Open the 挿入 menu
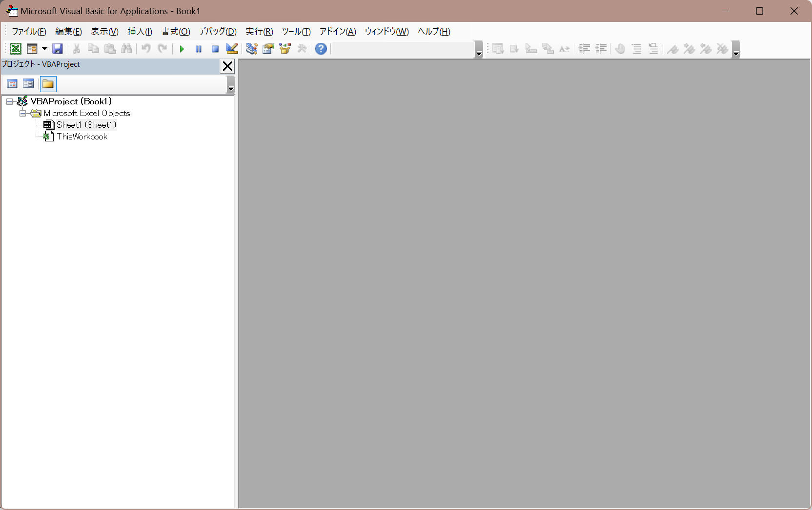Image resolution: width=812 pixels, height=510 pixels. 140,31
